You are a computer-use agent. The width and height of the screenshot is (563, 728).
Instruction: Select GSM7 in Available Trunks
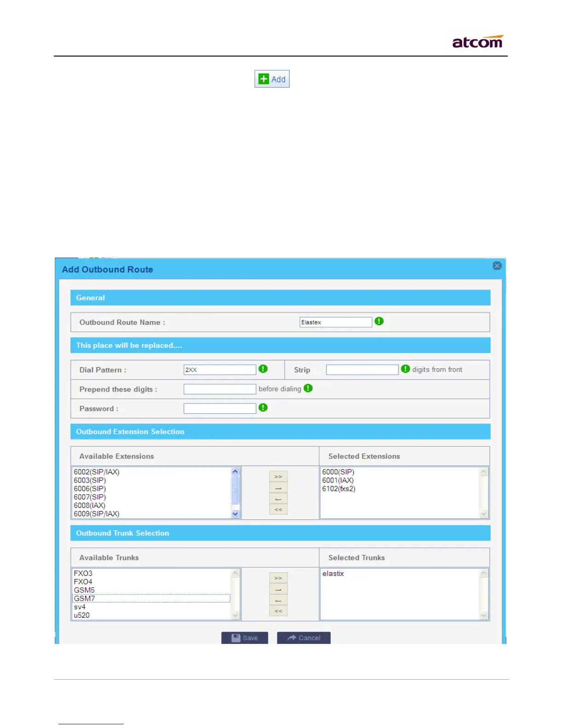tap(151, 598)
